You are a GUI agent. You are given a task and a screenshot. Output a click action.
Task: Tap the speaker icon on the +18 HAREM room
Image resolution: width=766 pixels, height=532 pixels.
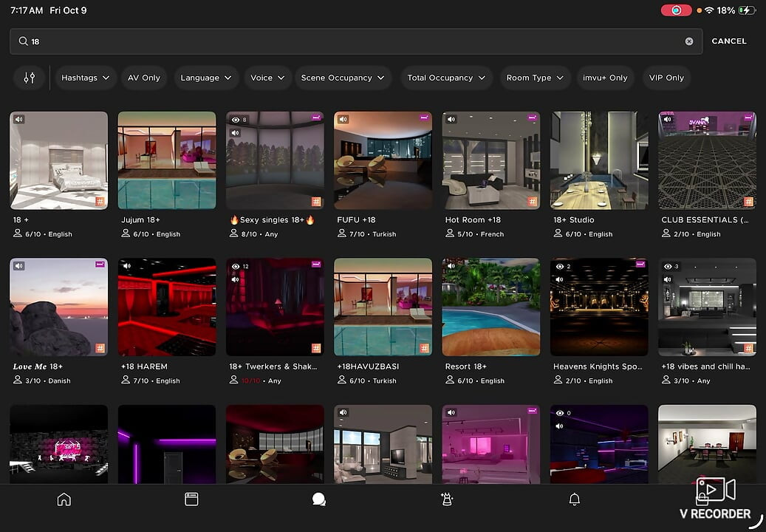point(127,266)
